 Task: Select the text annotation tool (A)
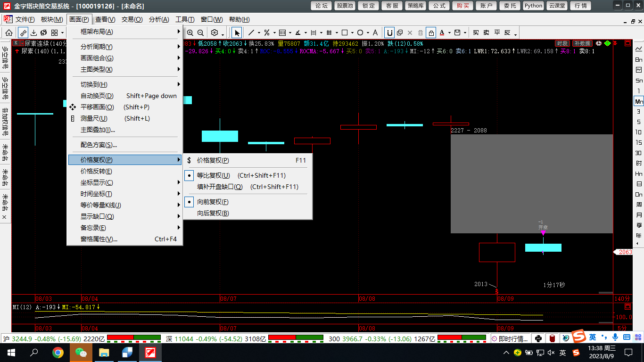tap(375, 33)
